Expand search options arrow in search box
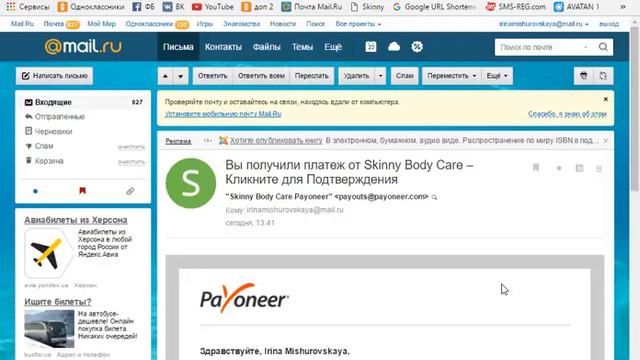 pos(586,47)
